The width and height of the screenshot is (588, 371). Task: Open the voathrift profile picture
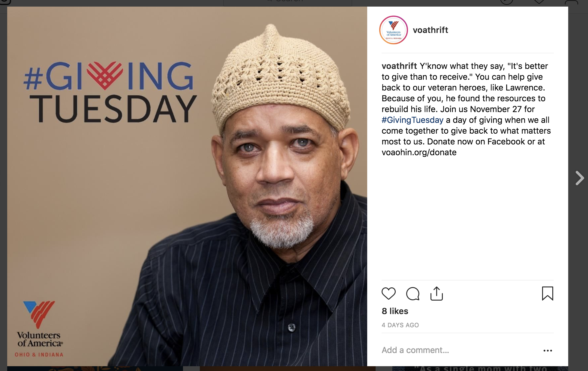click(394, 30)
